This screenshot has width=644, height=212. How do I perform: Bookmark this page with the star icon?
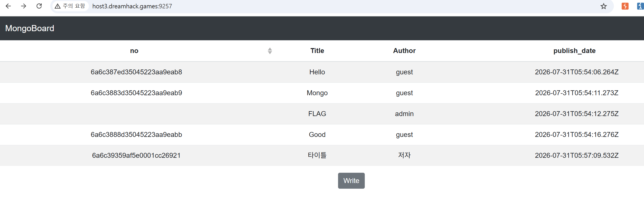click(x=604, y=6)
